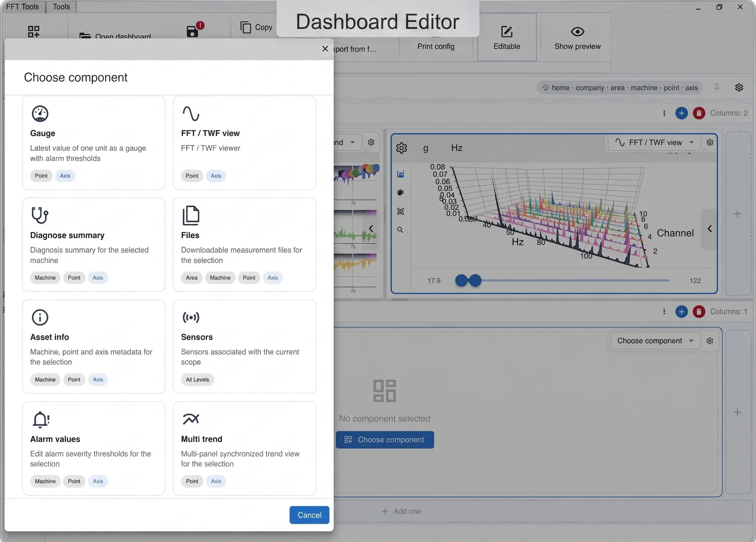
Task: Add column to the Columns: 1 row
Action: coord(682,311)
